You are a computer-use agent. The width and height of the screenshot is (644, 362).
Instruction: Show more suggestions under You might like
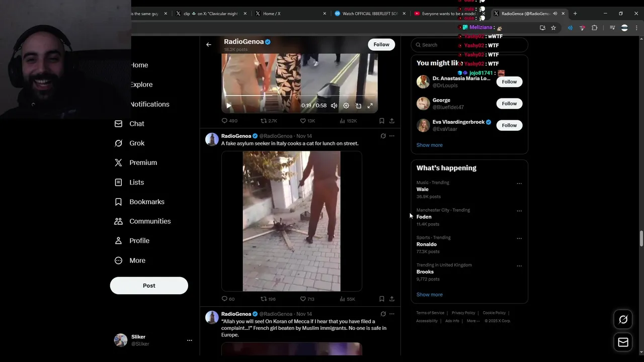point(429,145)
